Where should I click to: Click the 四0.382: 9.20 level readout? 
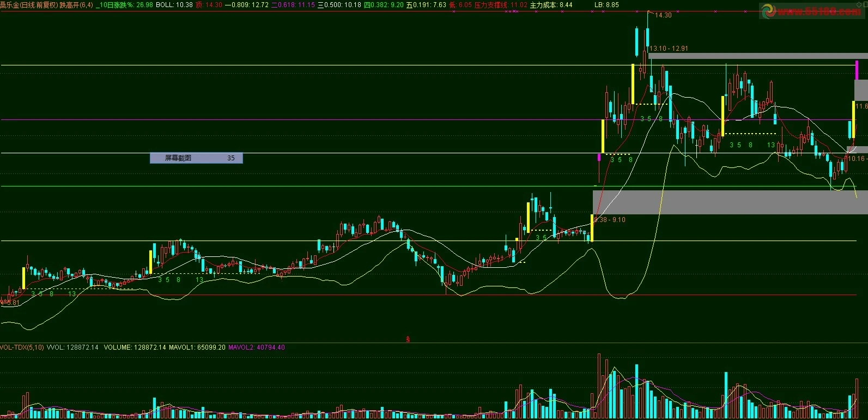pyautogui.click(x=384, y=5)
